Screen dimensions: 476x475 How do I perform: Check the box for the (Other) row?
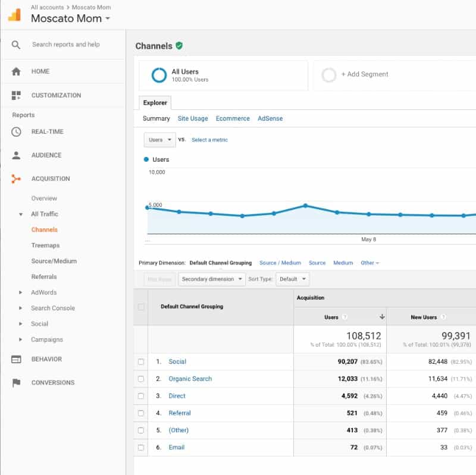(141, 430)
